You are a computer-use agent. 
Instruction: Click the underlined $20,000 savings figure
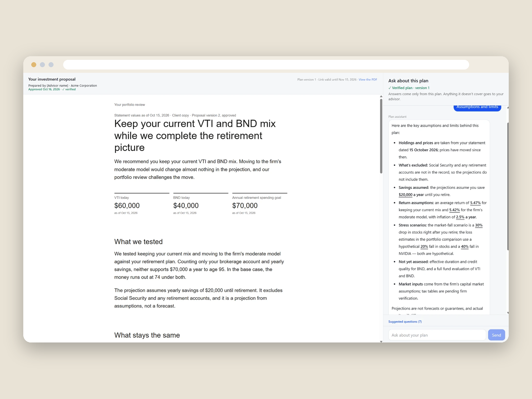point(405,195)
